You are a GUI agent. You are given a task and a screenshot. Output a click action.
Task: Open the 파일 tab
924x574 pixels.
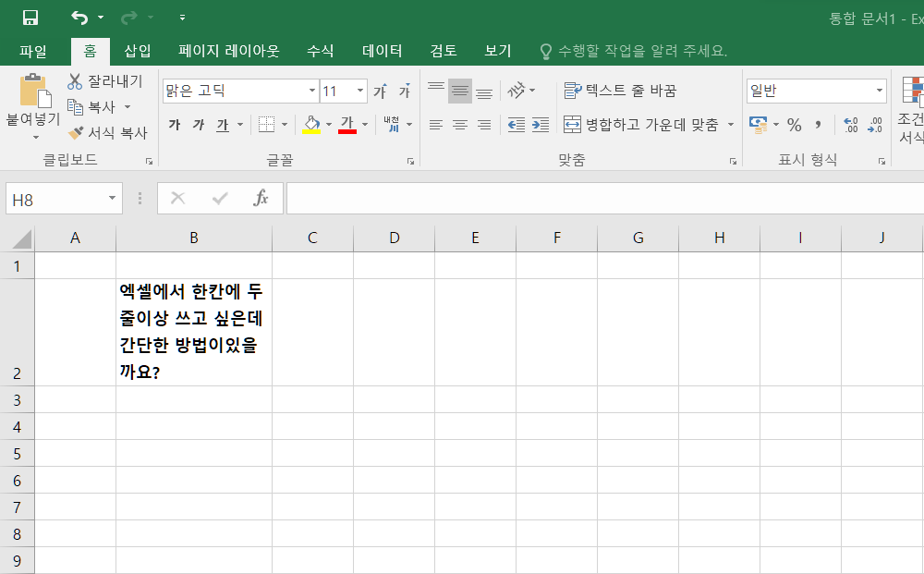(33, 51)
